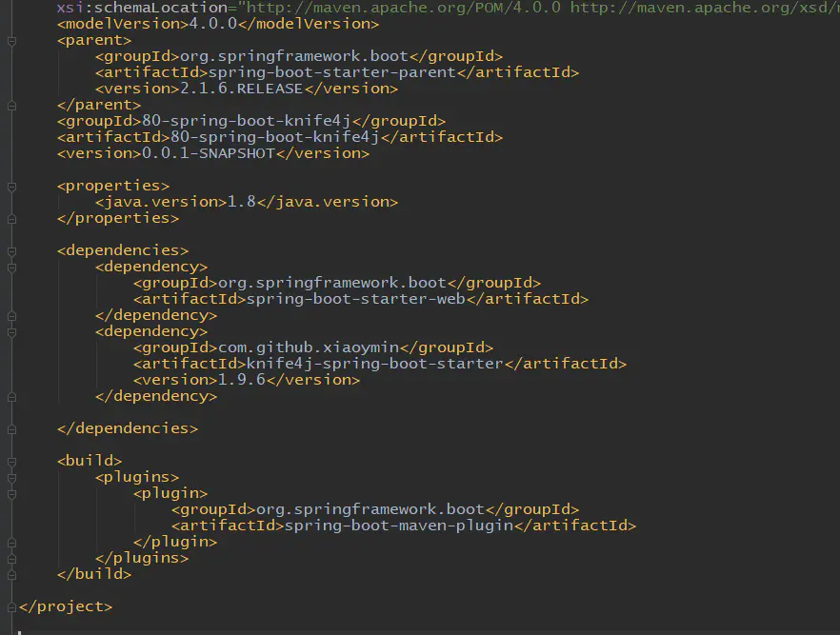Click the http://maven.apache.org/POM/4.0.0 URL value

tap(403, 8)
